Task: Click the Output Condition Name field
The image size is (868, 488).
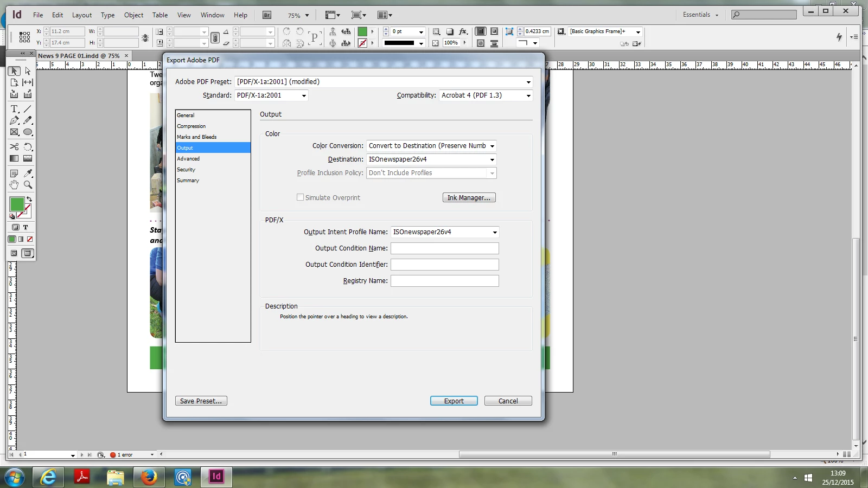Action: click(x=445, y=248)
